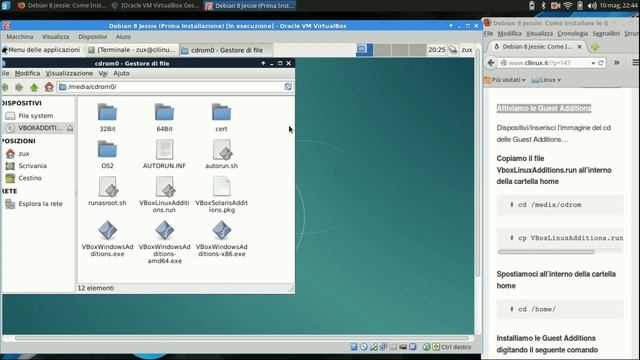Switch to Terminale - zux@clinux taskbar item
The height and width of the screenshot is (360, 640).
coord(132,50)
